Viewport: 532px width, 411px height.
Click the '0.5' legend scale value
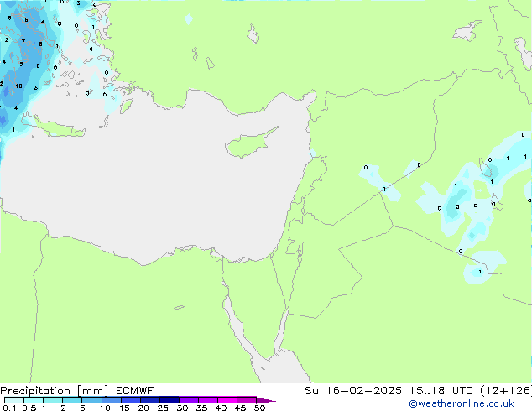[29, 408]
